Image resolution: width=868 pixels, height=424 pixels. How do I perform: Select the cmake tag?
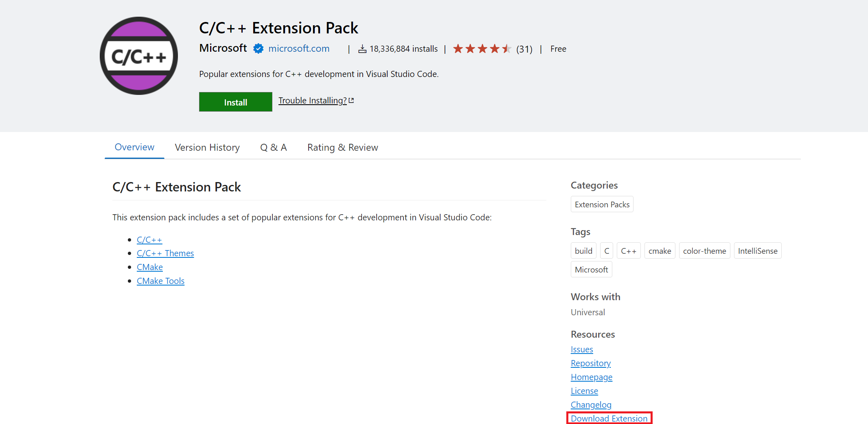660,251
